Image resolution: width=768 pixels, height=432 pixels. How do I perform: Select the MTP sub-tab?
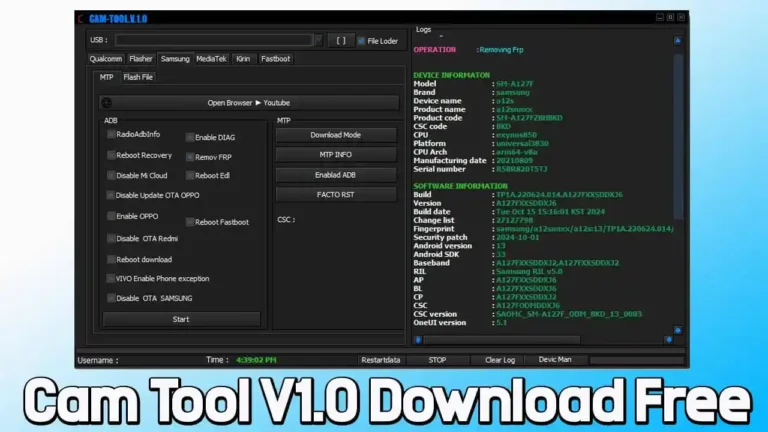[106, 77]
